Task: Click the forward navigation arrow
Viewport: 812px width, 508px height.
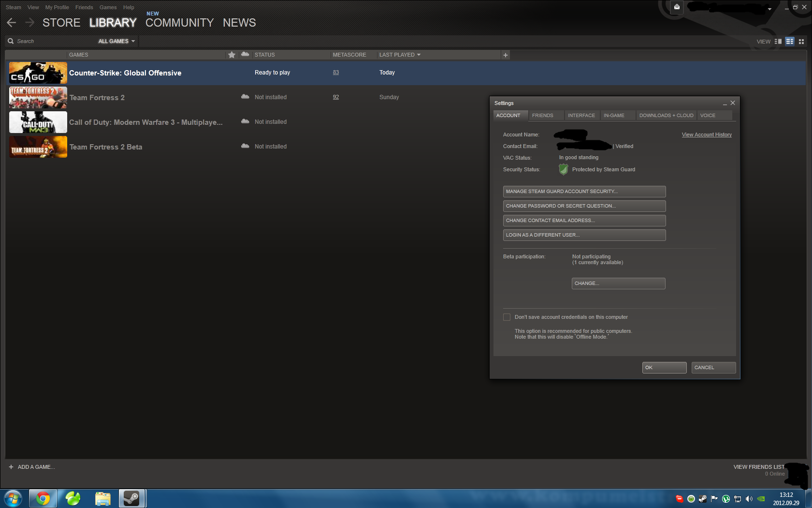Action: 30,23
